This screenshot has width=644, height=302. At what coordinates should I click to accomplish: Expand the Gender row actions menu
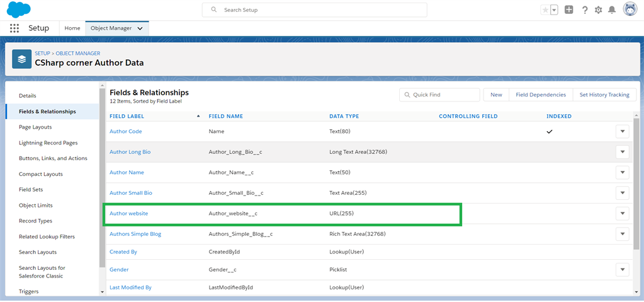[622, 270]
